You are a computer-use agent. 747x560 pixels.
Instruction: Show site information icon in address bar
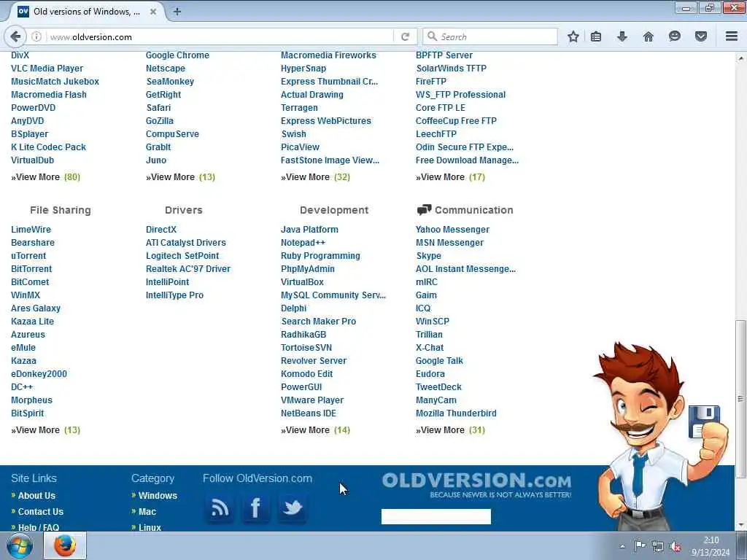(36, 36)
